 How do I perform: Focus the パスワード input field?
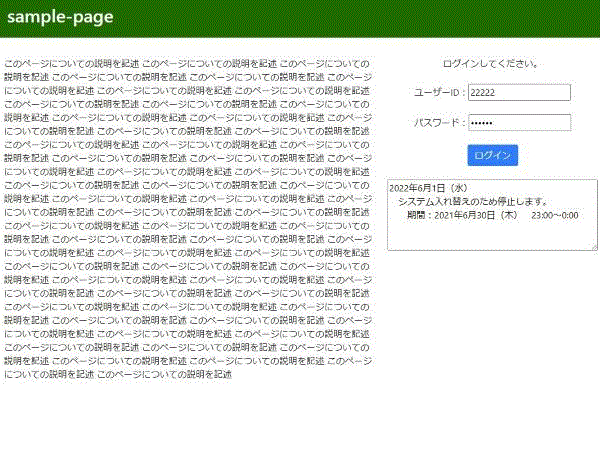tap(518, 123)
